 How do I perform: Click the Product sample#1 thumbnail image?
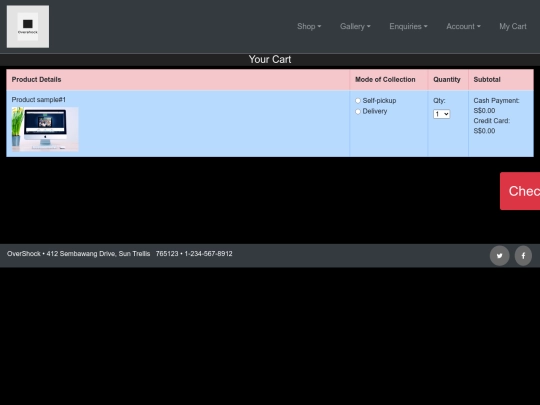click(45, 129)
